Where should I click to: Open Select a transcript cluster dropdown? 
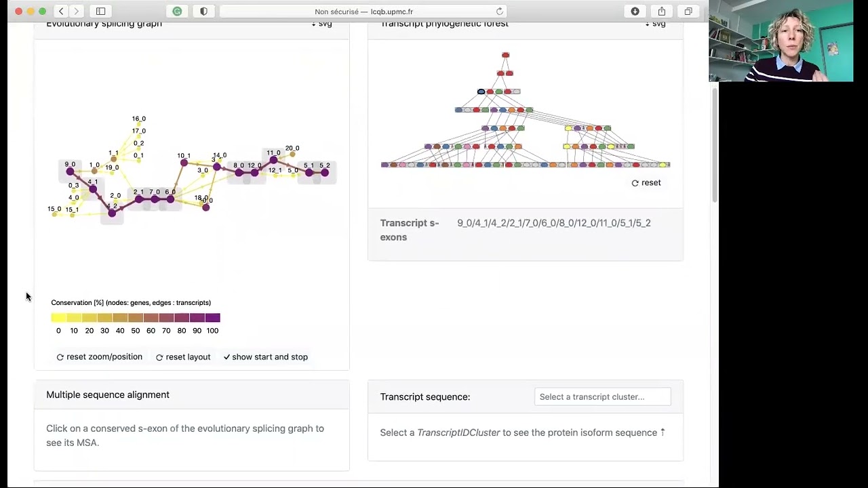click(x=602, y=396)
